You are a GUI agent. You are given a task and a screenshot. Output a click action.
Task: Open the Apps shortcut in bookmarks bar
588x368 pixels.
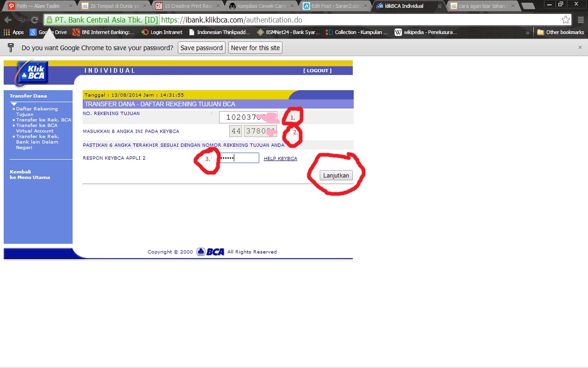tap(14, 32)
